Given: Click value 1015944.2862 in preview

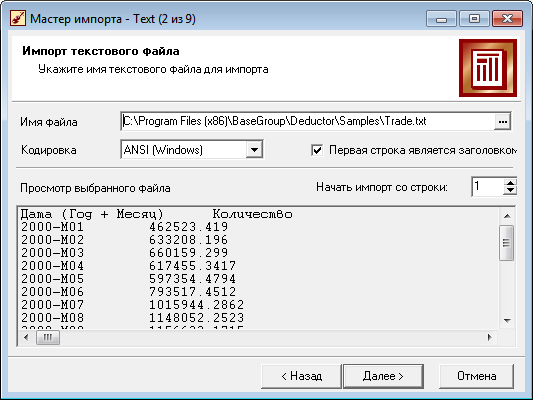Looking at the screenshot, I should pos(196,305).
